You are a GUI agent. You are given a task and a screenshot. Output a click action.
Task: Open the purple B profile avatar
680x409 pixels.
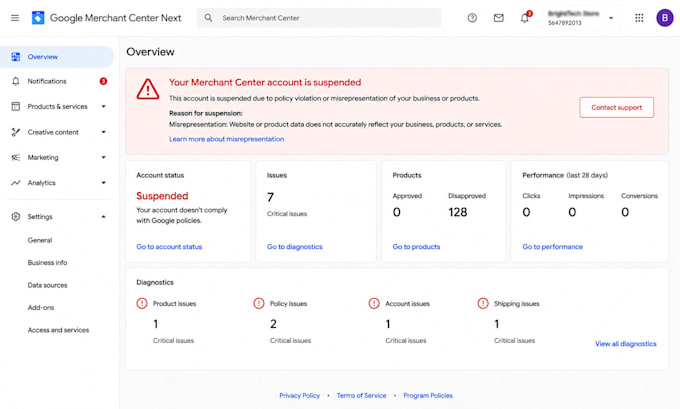664,18
